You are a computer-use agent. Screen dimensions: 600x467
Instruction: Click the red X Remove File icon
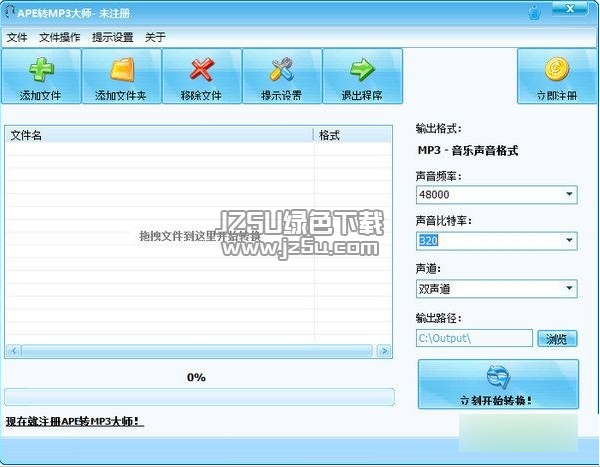click(202, 69)
